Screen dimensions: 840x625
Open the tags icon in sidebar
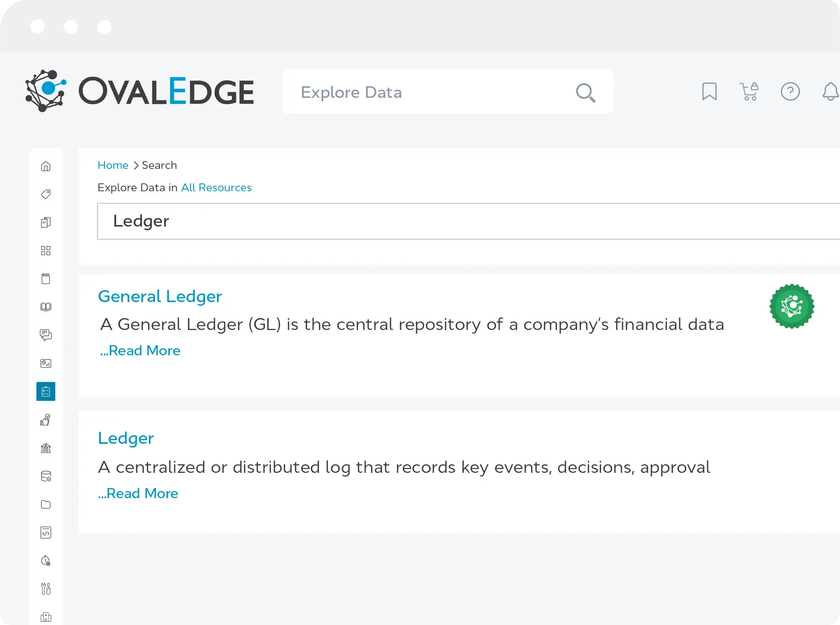pyautogui.click(x=46, y=195)
